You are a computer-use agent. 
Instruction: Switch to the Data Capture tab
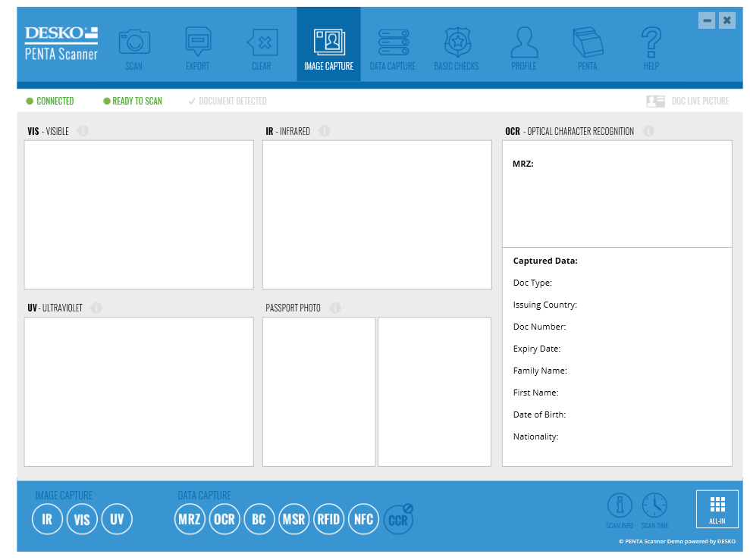pos(392,44)
